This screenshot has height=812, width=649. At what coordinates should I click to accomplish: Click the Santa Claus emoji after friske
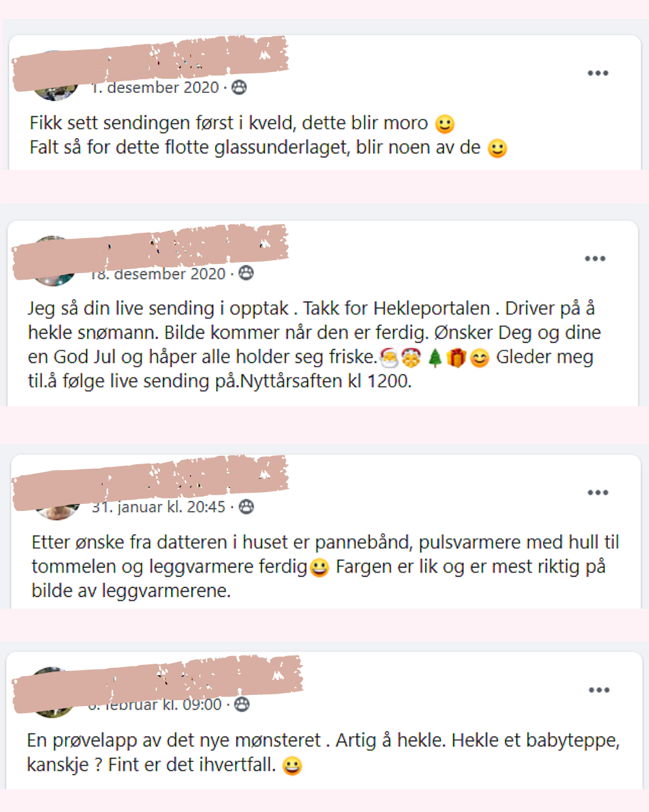point(389,358)
